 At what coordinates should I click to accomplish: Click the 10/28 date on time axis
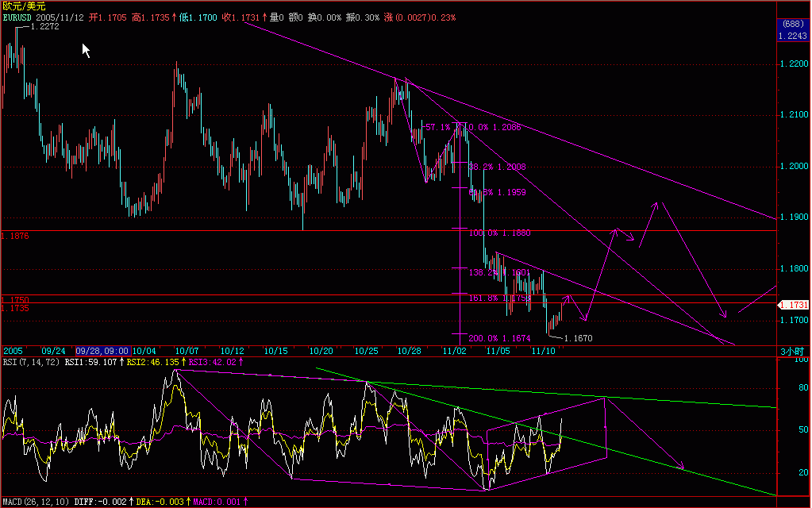[x=409, y=351]
